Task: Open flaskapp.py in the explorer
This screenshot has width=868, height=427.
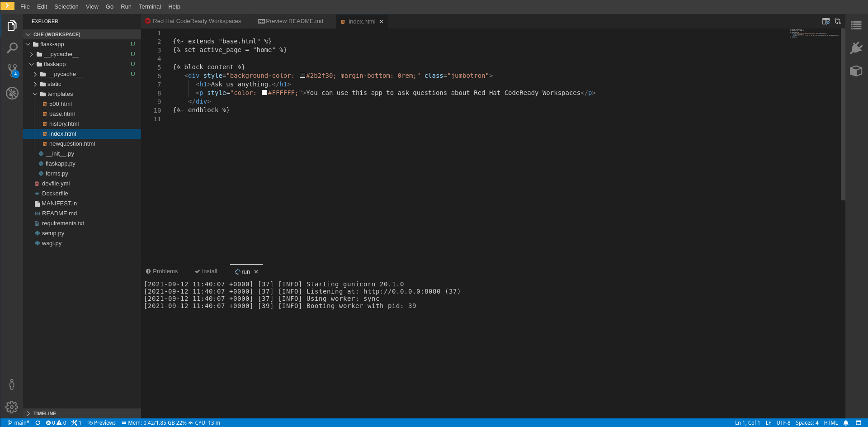Action: pyautogui.click(x=60, y=164)
